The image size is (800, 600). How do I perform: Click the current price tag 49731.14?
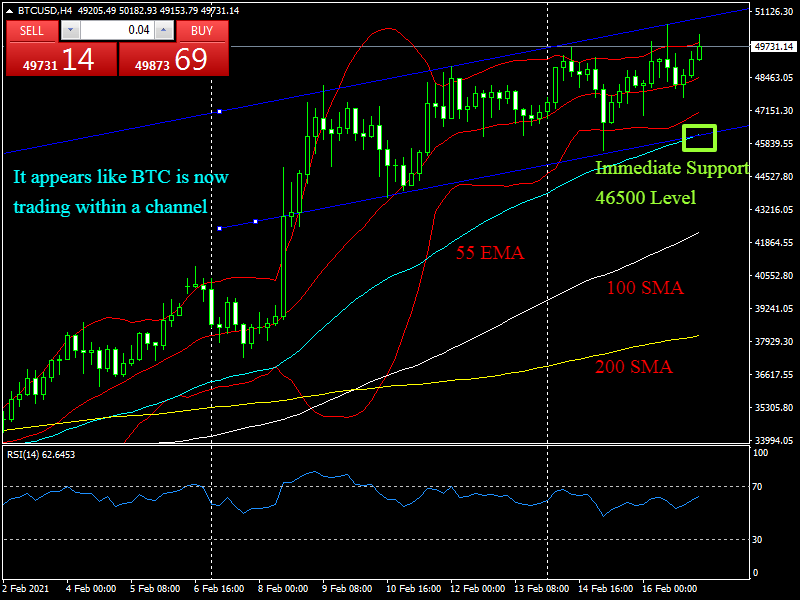coord(774,46)
